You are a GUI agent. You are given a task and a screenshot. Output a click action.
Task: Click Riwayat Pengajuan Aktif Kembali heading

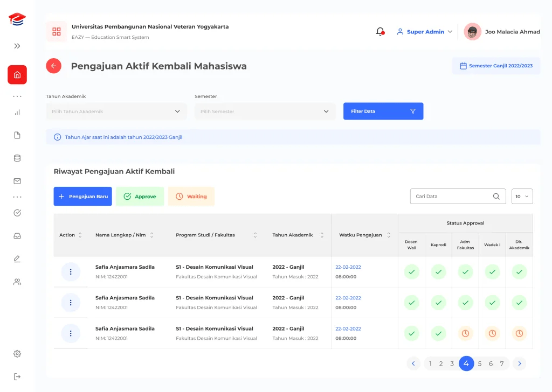point(114,171)
